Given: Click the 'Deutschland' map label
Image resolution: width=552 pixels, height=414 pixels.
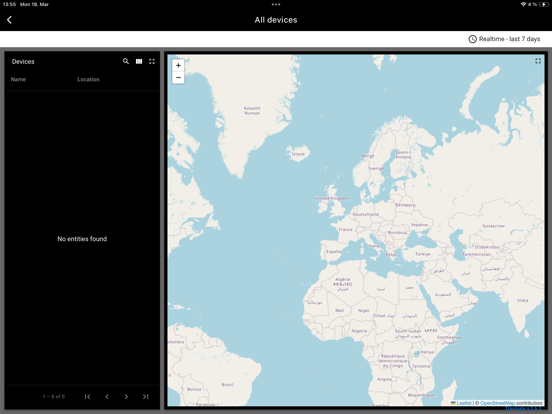Looking at the screenshot, I should (365, 214).
